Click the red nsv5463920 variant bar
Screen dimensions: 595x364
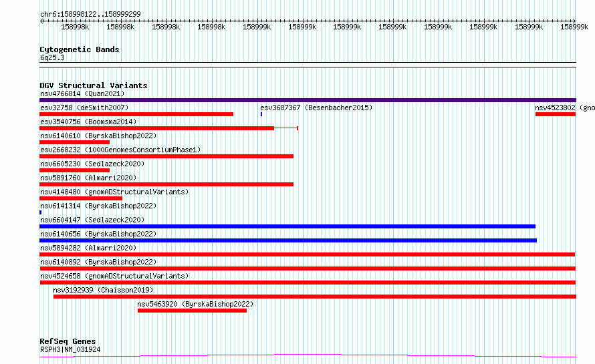[192, 311]
